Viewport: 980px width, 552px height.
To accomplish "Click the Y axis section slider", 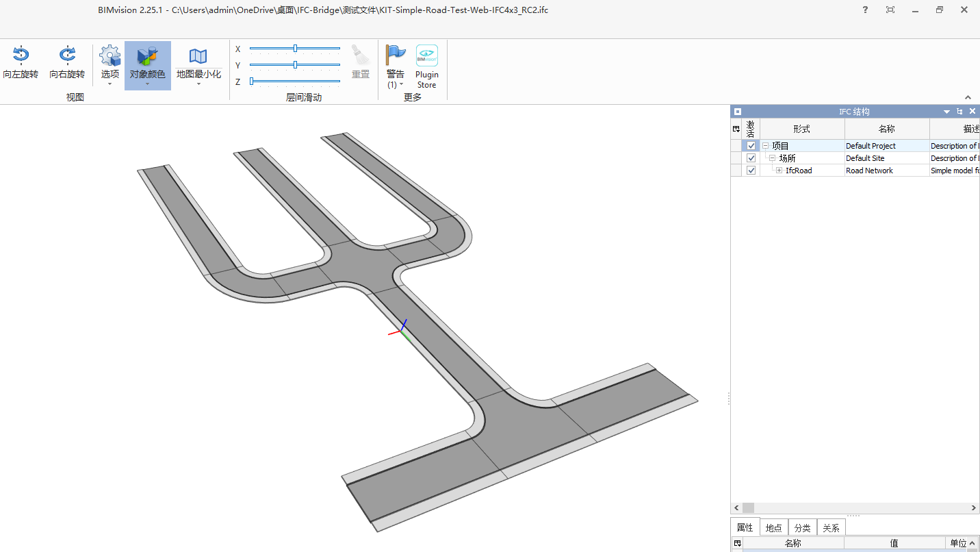I will pos(295,65).
